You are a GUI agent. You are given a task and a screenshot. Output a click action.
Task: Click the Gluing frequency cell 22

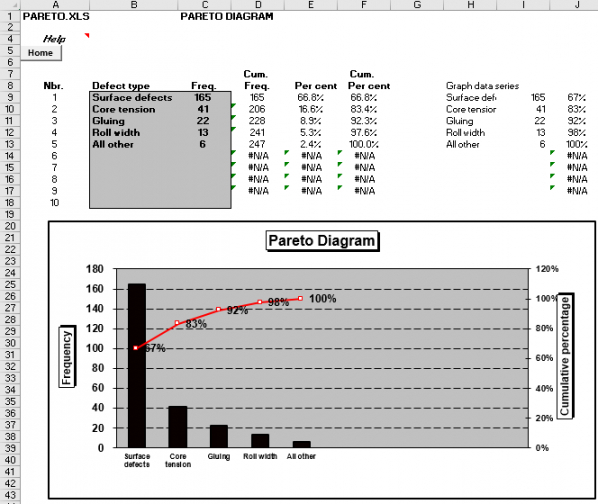[203, 121]
